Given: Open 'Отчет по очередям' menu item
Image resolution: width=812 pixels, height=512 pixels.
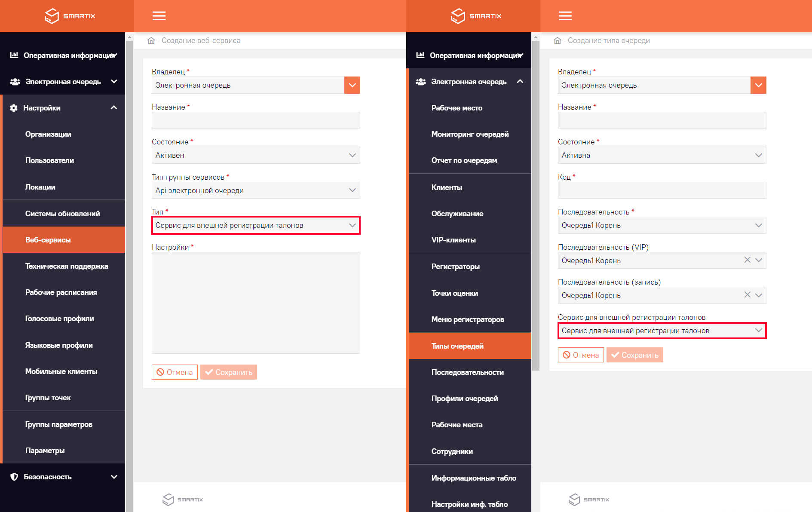Looking at the screenshot, I should (x=470, y=160).
